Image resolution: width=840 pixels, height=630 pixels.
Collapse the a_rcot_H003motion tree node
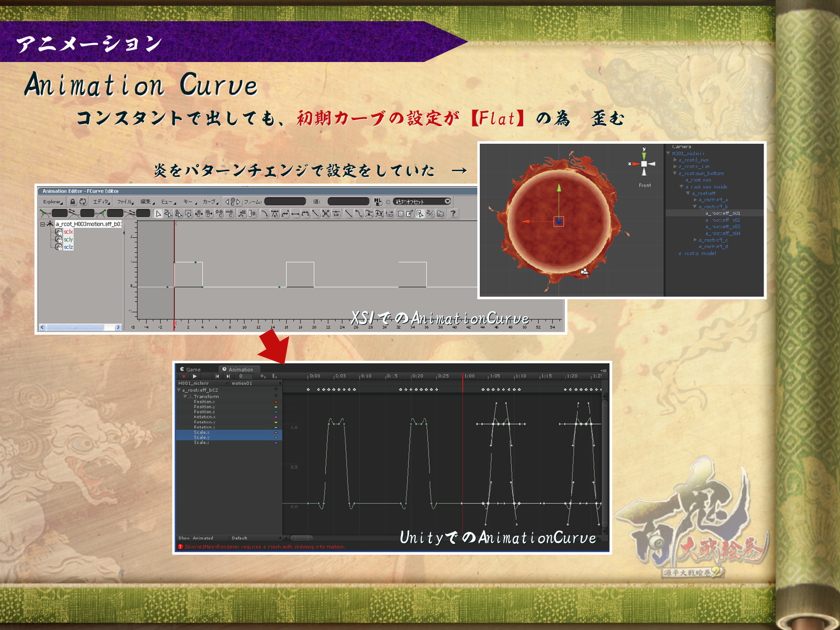[x=42, y=224]
